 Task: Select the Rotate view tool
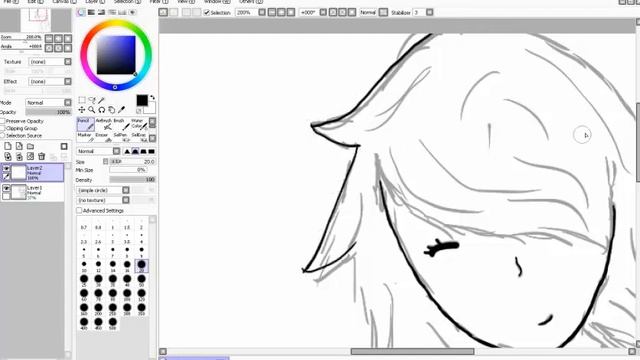click(102, 110)
